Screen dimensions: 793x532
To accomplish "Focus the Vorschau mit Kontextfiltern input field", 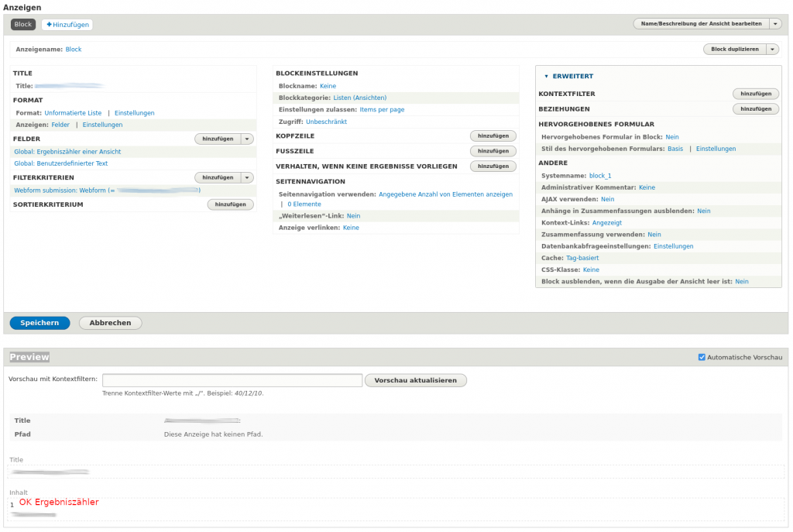I will (232, 380).
